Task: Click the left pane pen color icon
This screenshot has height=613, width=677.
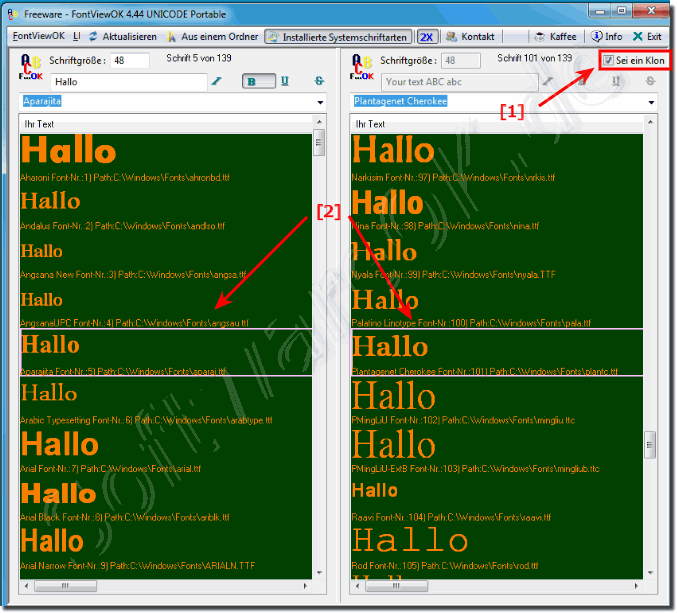Action: pyautogui.click(x=217, y=81)
